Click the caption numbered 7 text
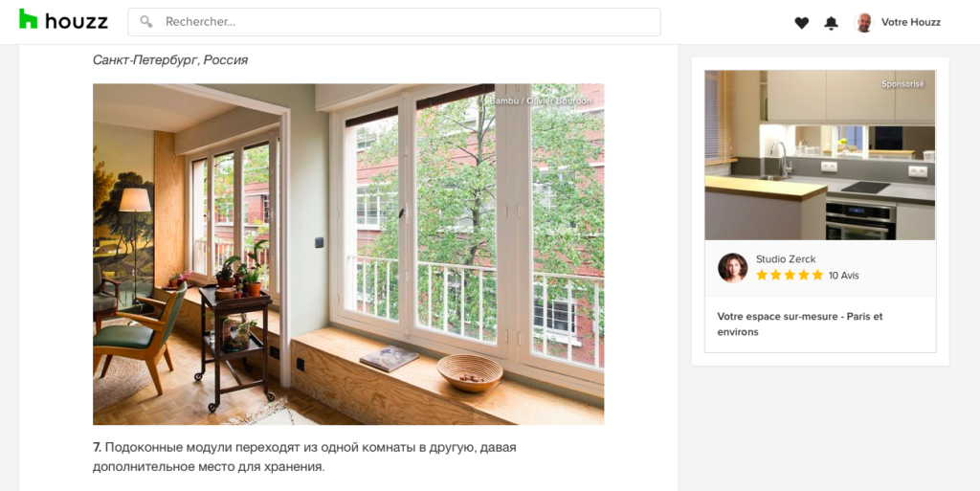Image resolution: width=980 pixels, height=491 pixels. [304, 457]
